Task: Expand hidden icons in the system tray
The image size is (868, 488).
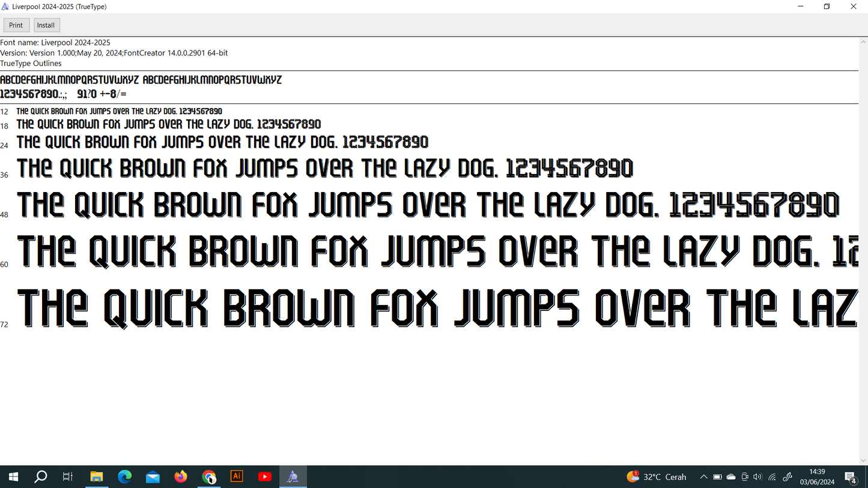Action: (x=703, y=477)
